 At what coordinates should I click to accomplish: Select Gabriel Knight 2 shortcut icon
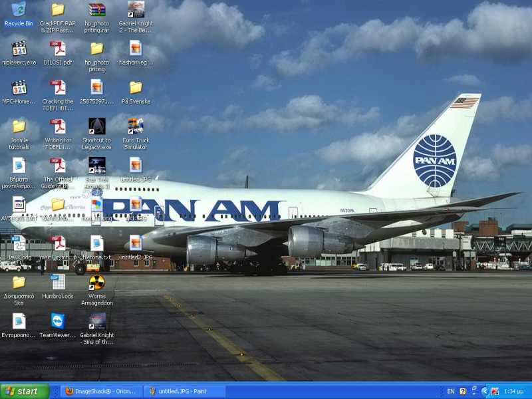click(x=136, y=10)
